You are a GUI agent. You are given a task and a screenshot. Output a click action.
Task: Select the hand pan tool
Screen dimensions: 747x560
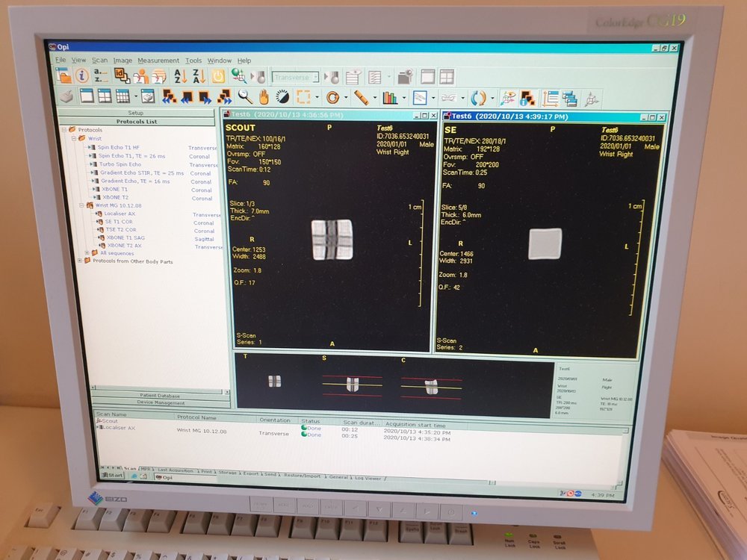coord(264,97)
